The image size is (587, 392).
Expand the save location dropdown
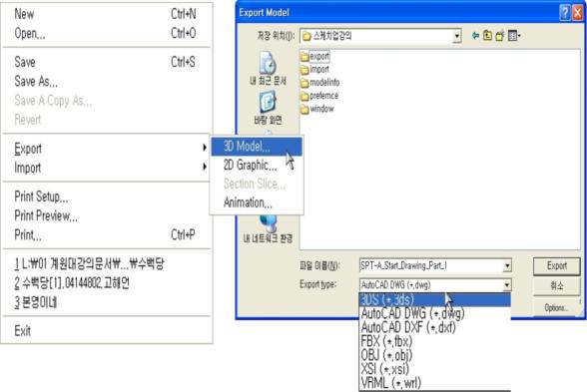point(457,36)
